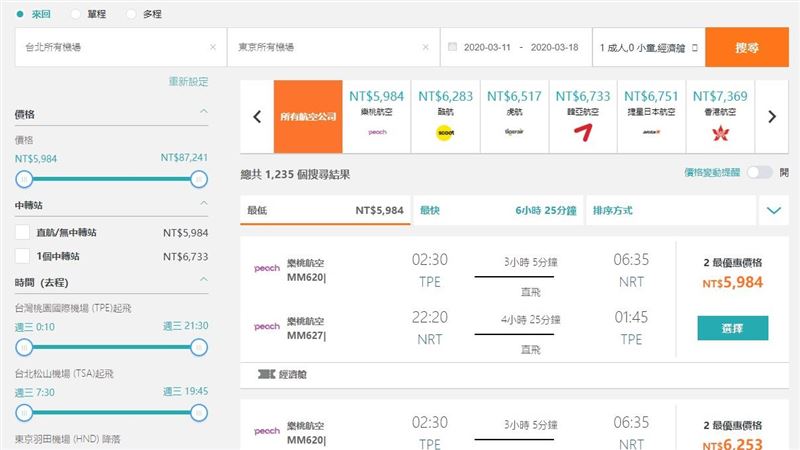Collapse the 中轉站 stops filter section
800x450 pixels.
point(204,203)
